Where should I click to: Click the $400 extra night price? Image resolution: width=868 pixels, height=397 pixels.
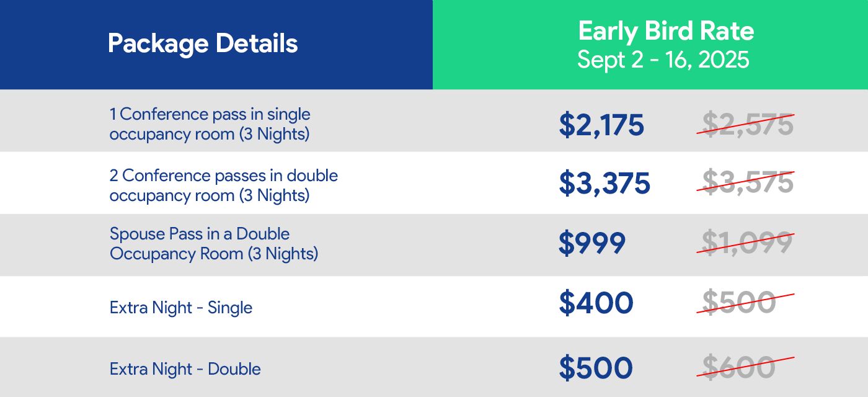[x=596, y=303]
